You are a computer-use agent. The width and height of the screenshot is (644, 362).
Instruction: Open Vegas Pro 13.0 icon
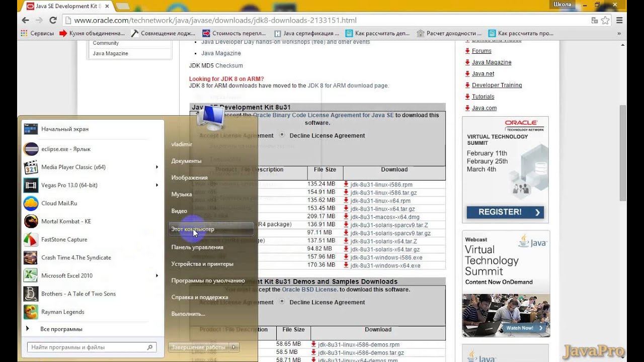tap(31, 185)
